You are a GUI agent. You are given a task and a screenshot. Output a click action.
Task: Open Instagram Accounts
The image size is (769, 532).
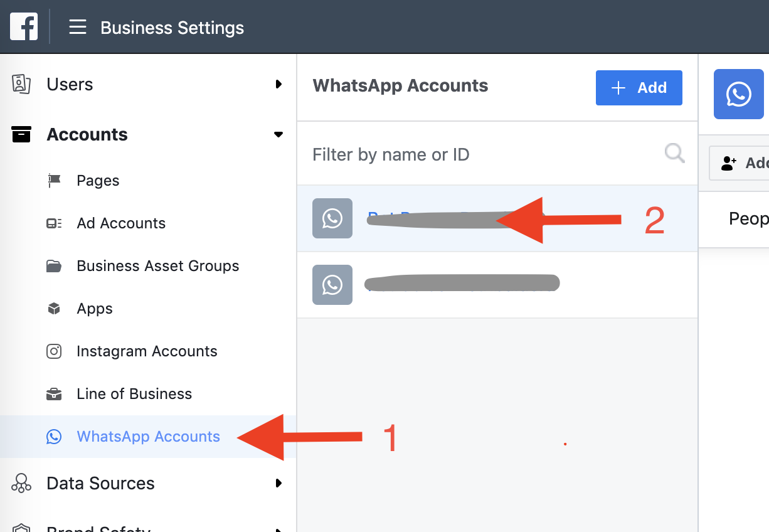tap(147, 351)
